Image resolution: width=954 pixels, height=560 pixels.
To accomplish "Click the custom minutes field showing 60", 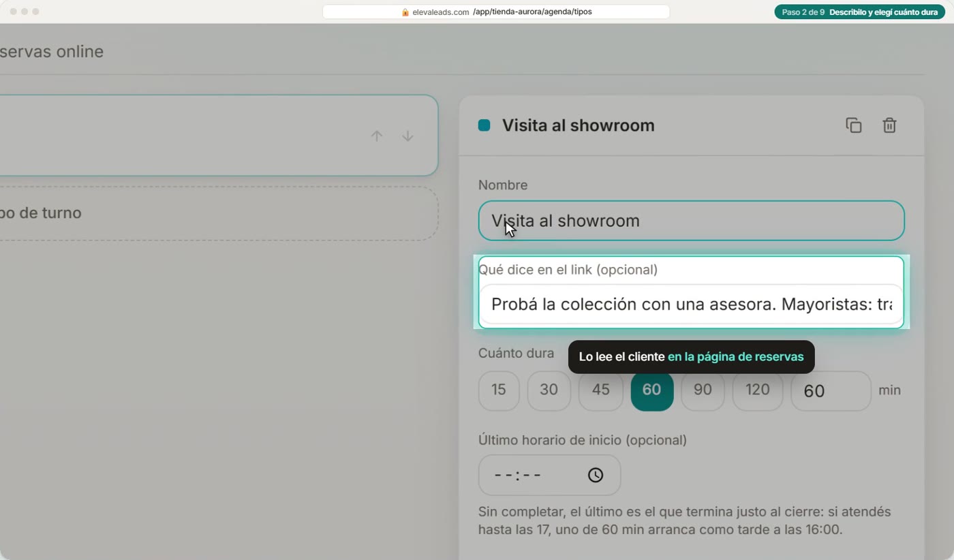I will [831, 390].
